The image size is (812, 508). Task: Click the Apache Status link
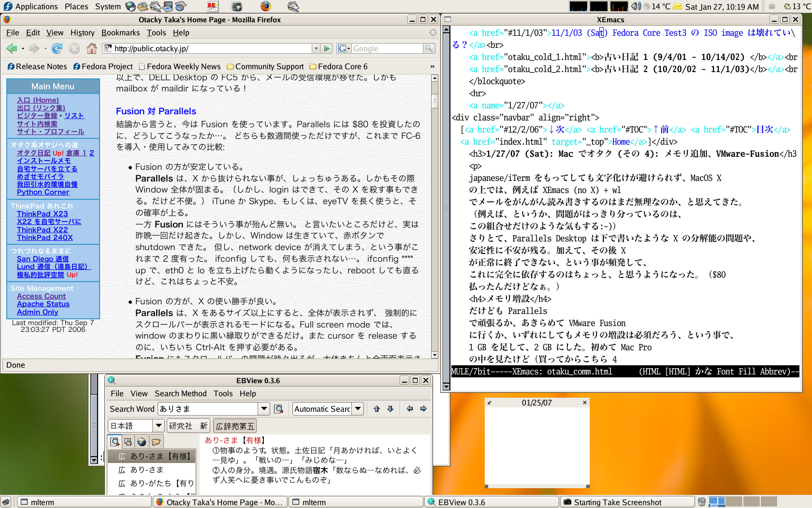click(43, 304)
